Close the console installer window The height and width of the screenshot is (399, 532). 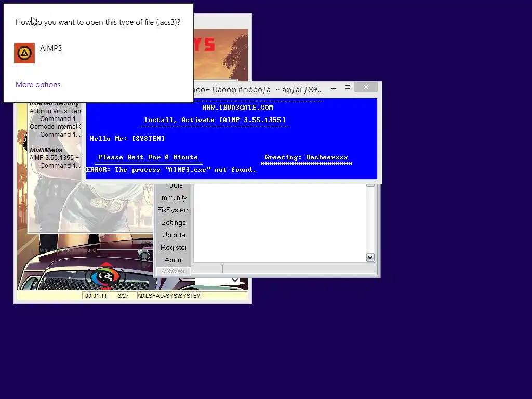(366, 87)
